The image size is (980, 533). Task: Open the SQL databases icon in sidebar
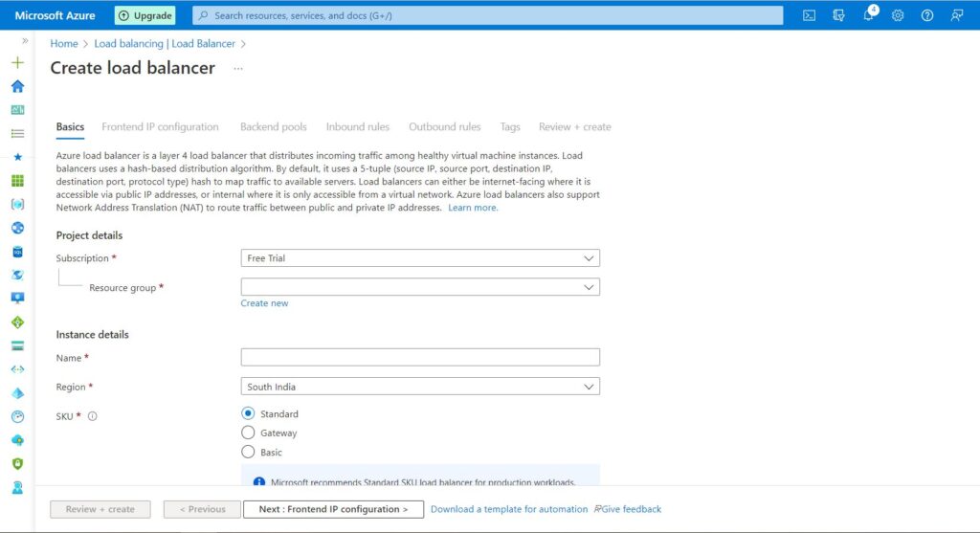point(17,252)
